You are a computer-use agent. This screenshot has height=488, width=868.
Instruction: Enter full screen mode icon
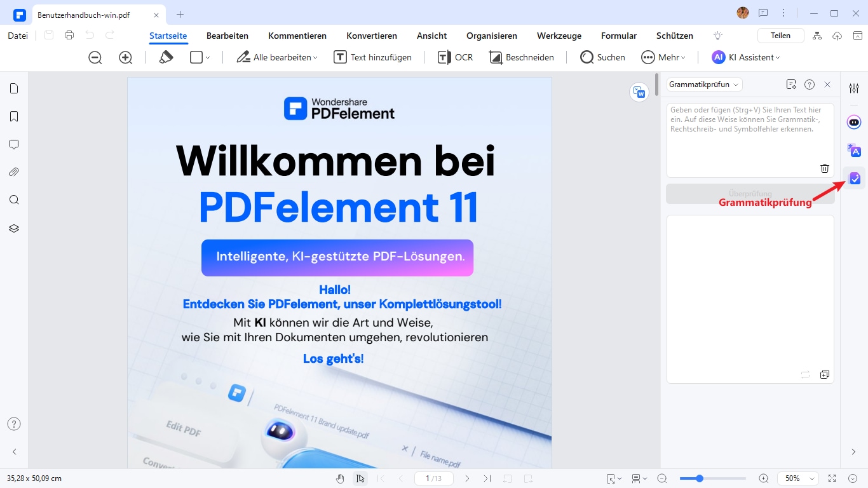832,478
